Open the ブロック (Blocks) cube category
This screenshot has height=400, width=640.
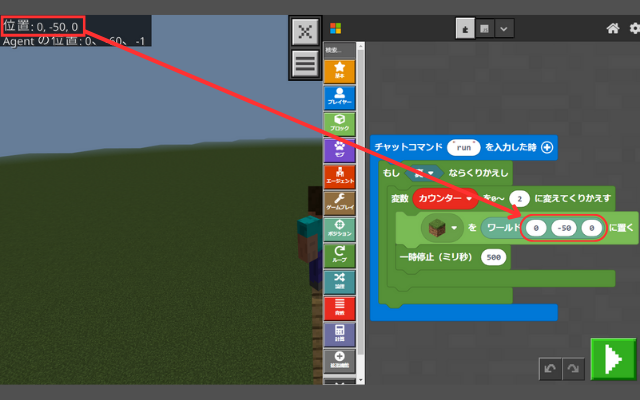(x=339, y=124)
